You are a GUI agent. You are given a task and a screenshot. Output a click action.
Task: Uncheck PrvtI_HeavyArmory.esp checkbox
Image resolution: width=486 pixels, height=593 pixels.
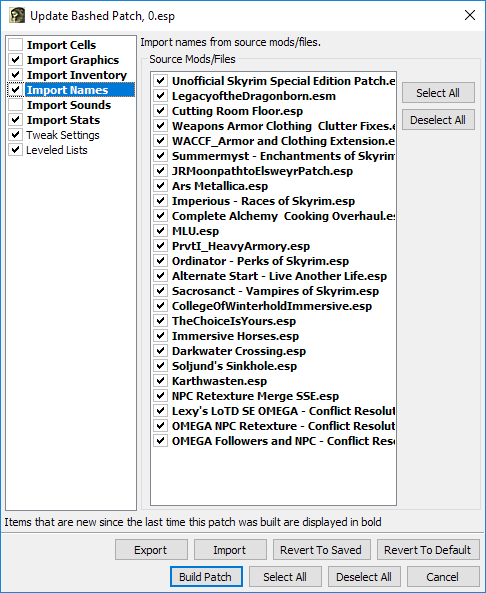click(x=160, y=246)
